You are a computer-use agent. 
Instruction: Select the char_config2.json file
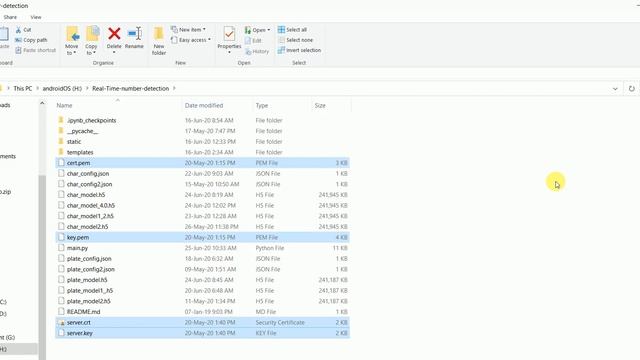pos(202,184)
